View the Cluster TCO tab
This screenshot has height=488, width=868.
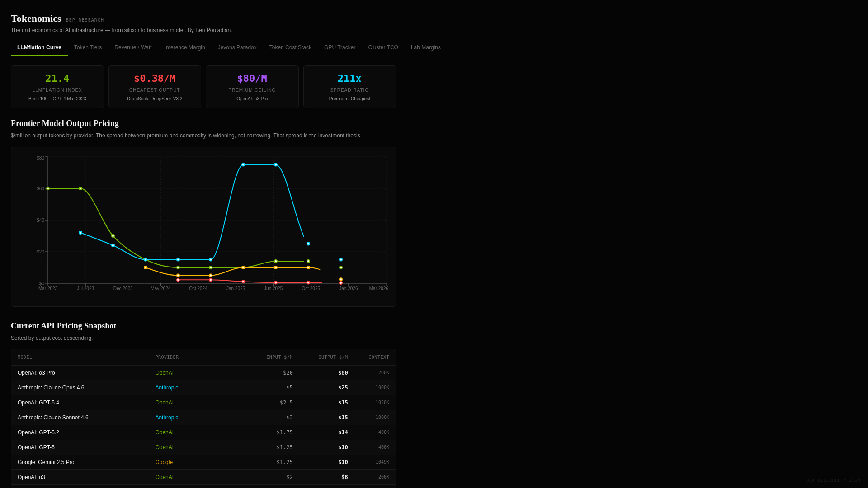coord(383,47)
